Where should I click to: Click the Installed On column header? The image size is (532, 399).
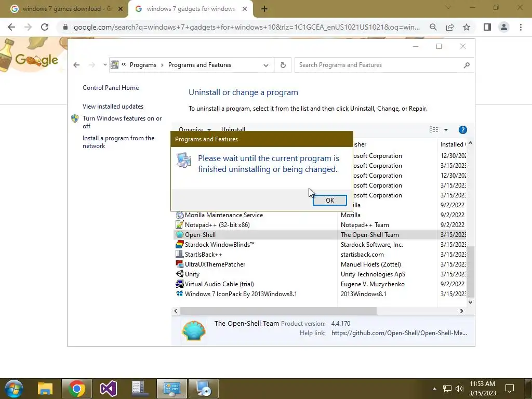[x=453, y=144]
